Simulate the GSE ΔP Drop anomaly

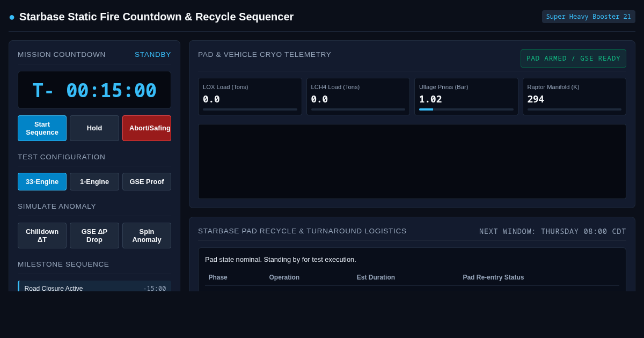click(x=94, y=236)
